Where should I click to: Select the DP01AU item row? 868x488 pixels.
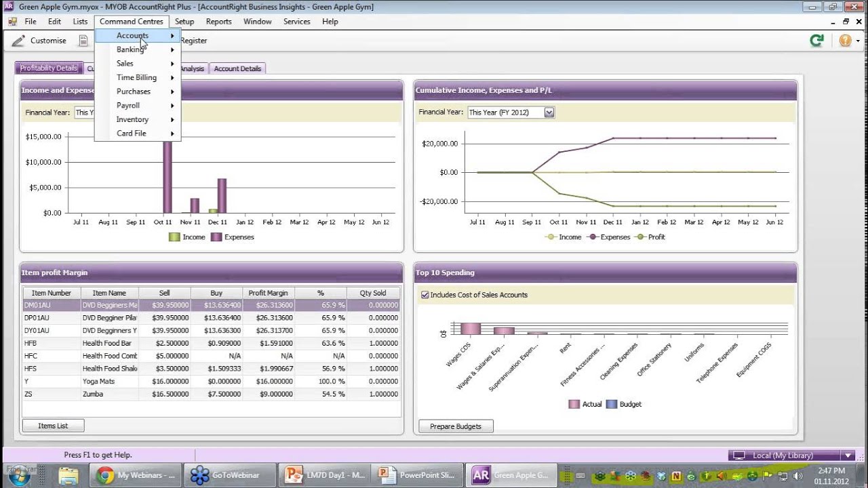coord(212,318)
